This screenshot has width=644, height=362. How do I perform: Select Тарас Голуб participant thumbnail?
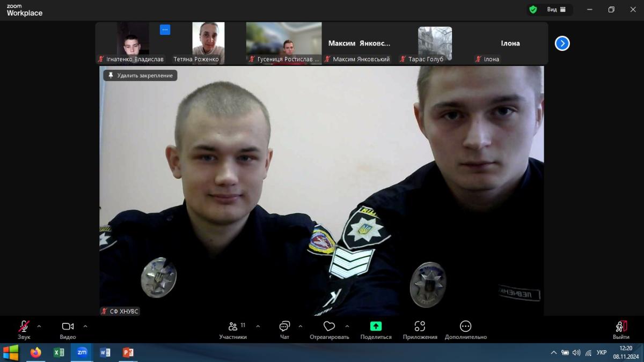pos(435,43)
